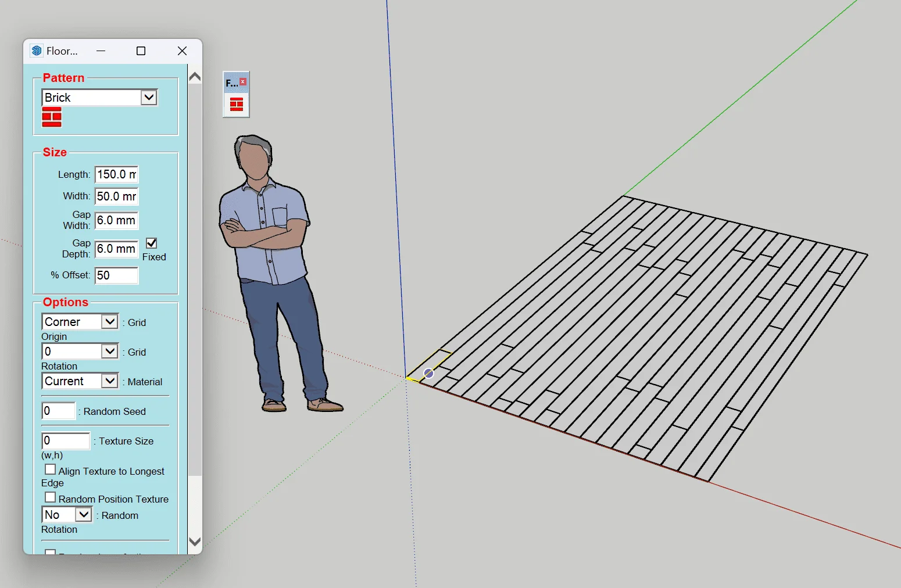Click the 'Size' section heading
The height and width of the screenshot is (588, 901).
point(55,152)
